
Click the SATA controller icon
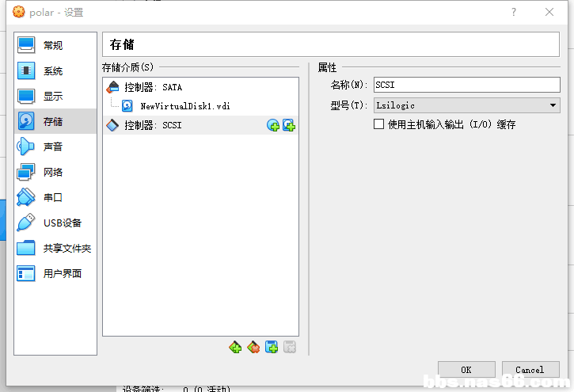[112, 87]
